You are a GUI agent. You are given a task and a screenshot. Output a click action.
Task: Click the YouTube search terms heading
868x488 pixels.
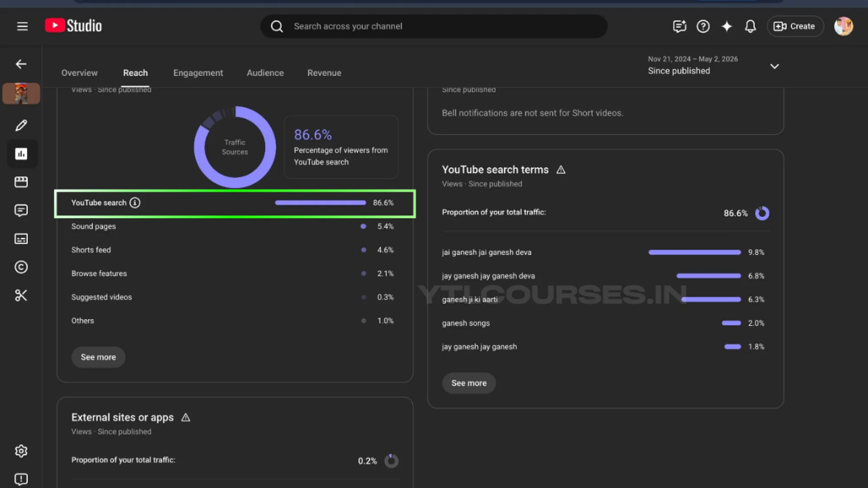495,170
